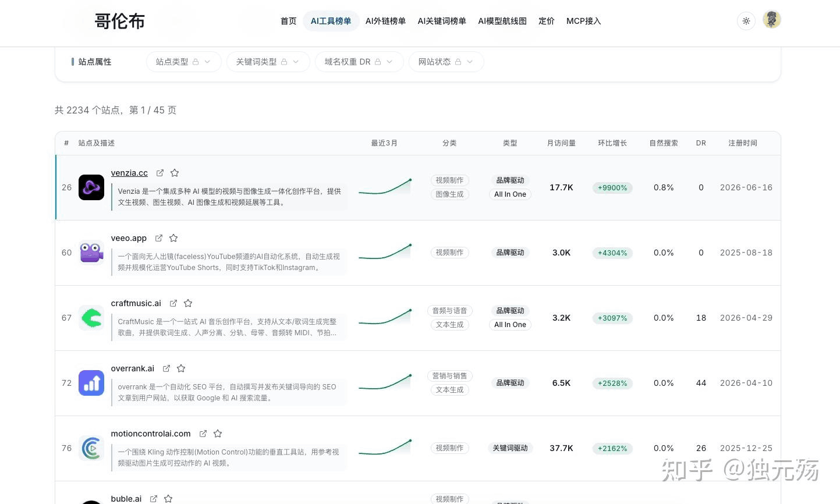This screenshot has width=840, height=504.
Task: Open motioncontrolai.com external link icon
Action: tap(203, 434)
